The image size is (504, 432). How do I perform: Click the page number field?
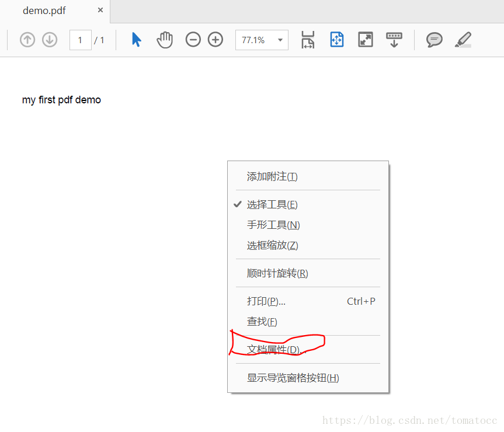[81, 40]
